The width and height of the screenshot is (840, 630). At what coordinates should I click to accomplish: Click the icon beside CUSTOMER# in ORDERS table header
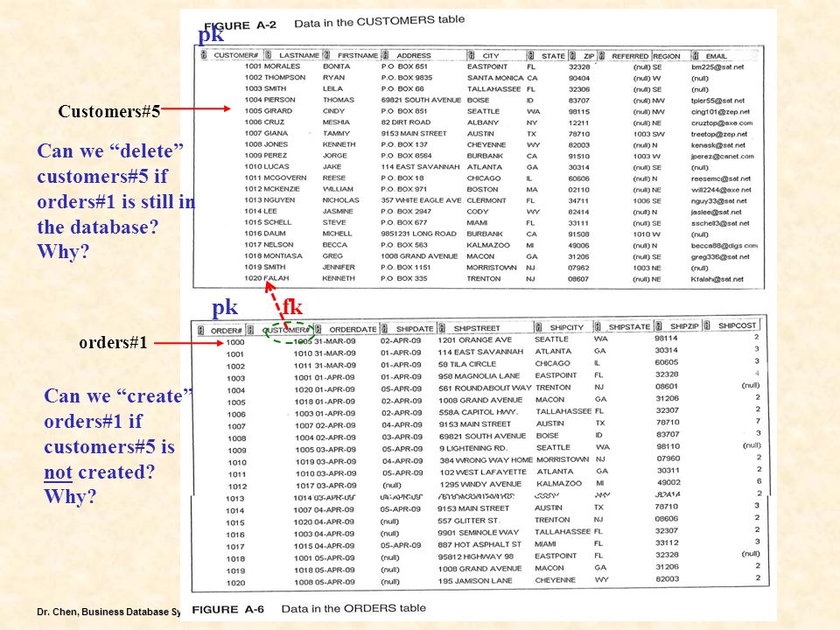coord(250,330)
